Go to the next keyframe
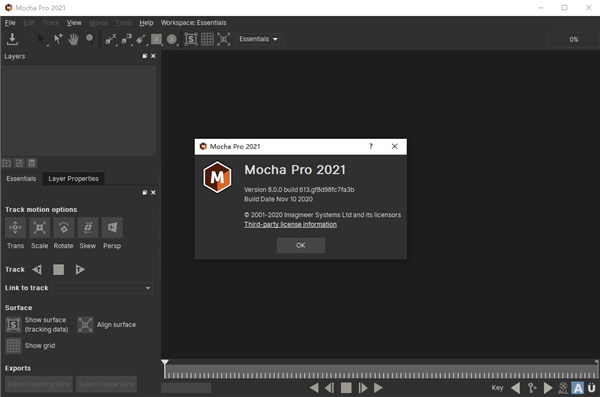600x397 pixels. click(548, 388)
